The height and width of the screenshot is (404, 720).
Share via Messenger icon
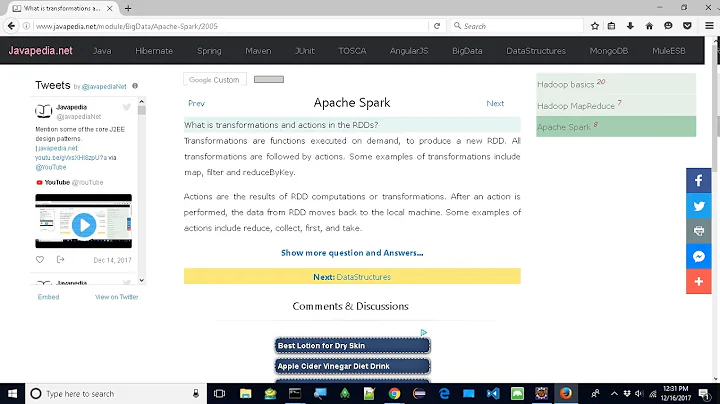tap(698, 256)
